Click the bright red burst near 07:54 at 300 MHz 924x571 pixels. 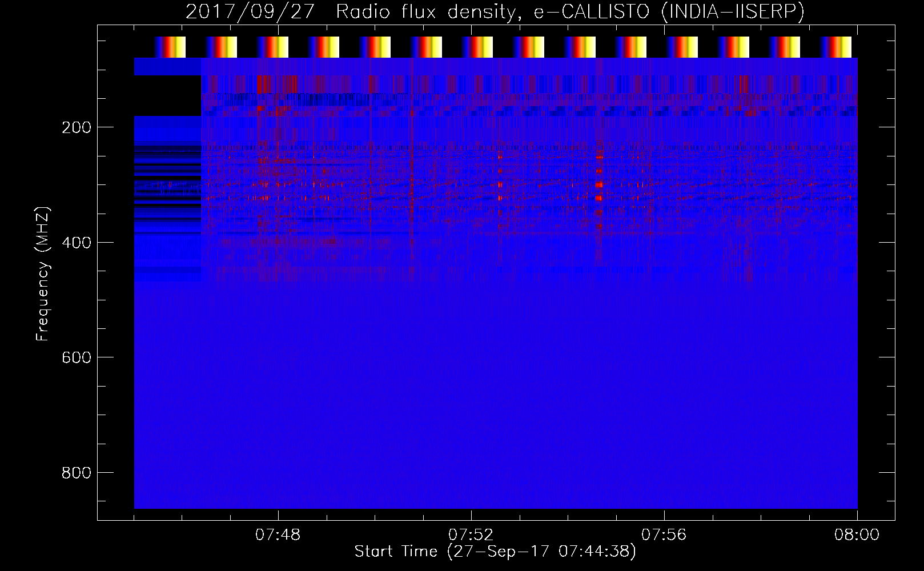pos(599,184)
